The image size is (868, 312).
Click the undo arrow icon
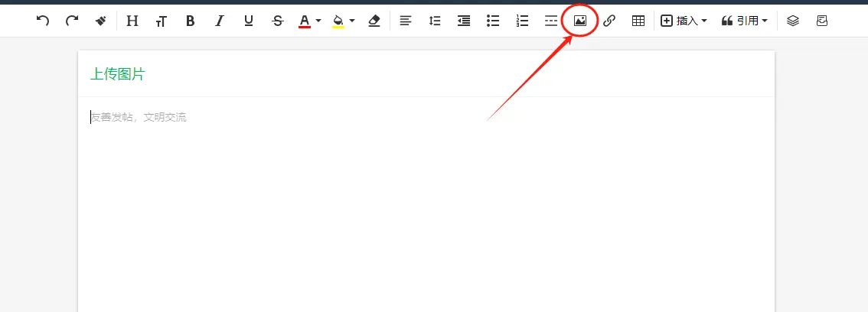(43, 21)
